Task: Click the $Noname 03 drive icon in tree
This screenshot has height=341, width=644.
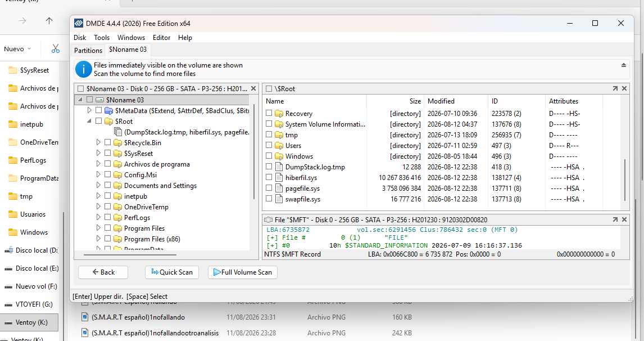Action: coord(100,100)
